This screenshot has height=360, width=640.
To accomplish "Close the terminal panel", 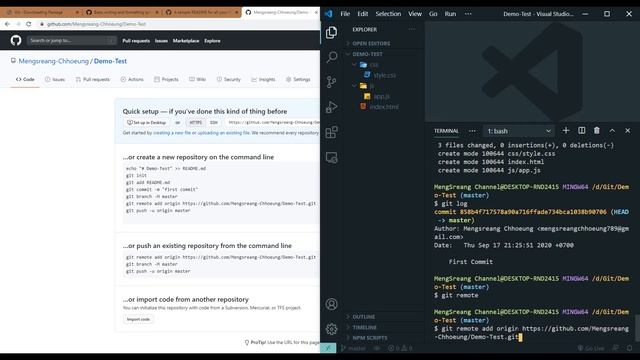I will (x=628, y=131).
